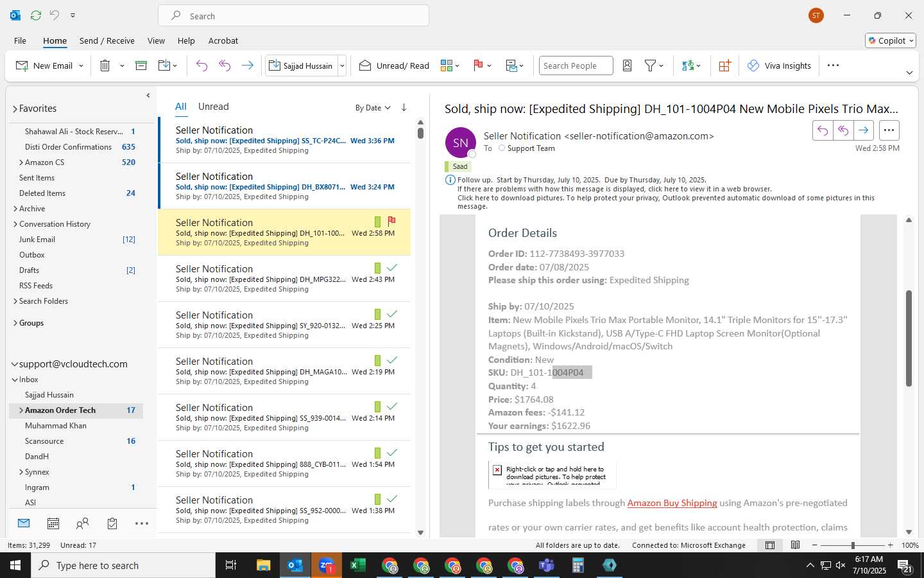Collapse the Favorites section
Screen dimensions: 924x578
tap(15, 109)
